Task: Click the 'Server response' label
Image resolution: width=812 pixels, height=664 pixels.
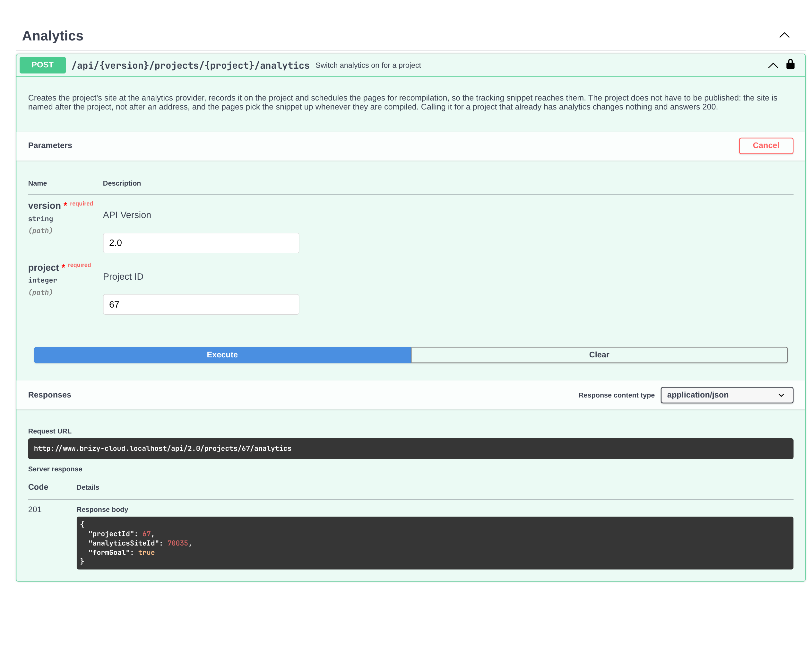Action: 55,469
